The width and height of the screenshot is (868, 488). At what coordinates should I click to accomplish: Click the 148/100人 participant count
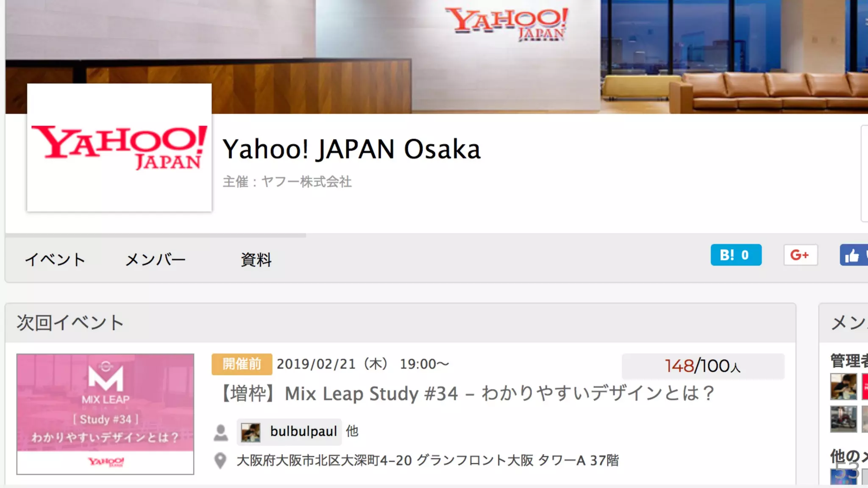pyautogui.click(x=703, y=366)
